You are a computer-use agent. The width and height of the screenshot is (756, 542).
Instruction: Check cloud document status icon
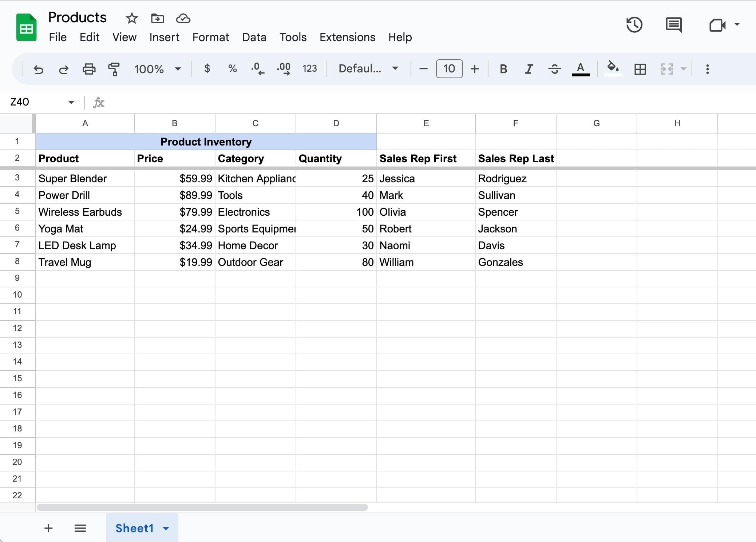coord(183,18)
